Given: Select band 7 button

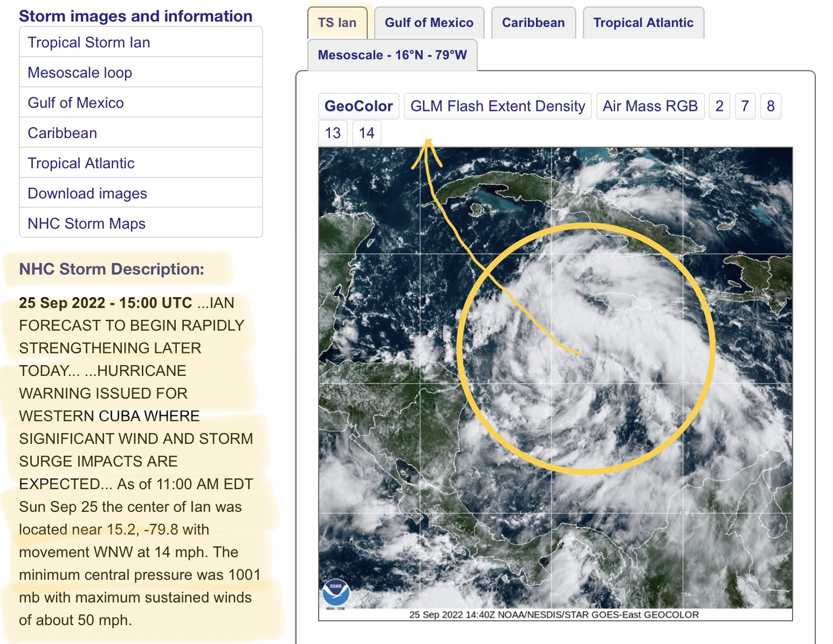Looking at the screenshot, I should (745, 106).
